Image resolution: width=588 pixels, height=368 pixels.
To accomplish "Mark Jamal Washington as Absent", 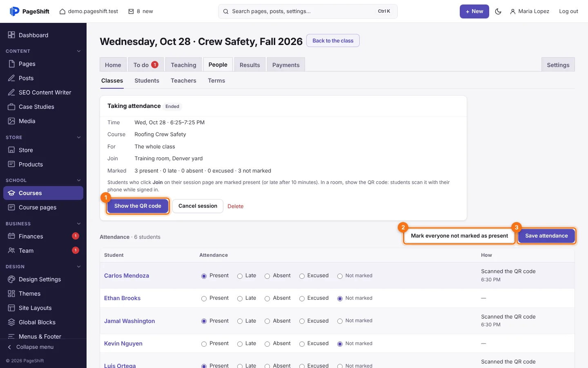I will pos(267,321).
